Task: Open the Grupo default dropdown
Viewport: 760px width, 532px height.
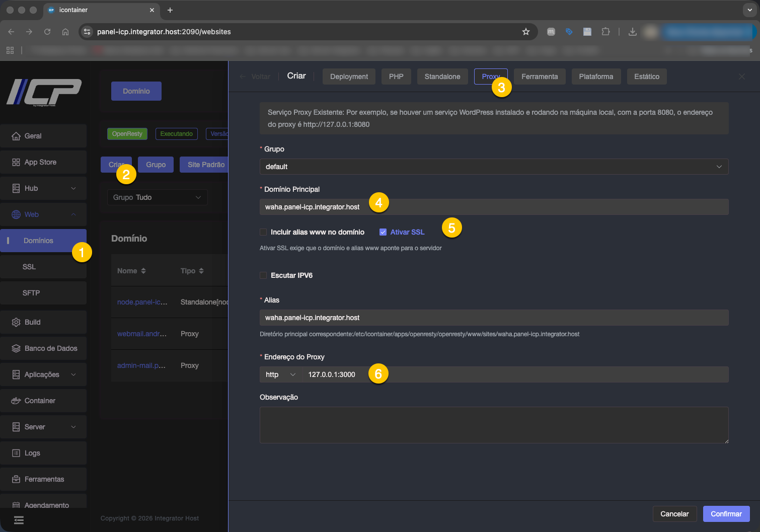Action: tap(493, 167)
